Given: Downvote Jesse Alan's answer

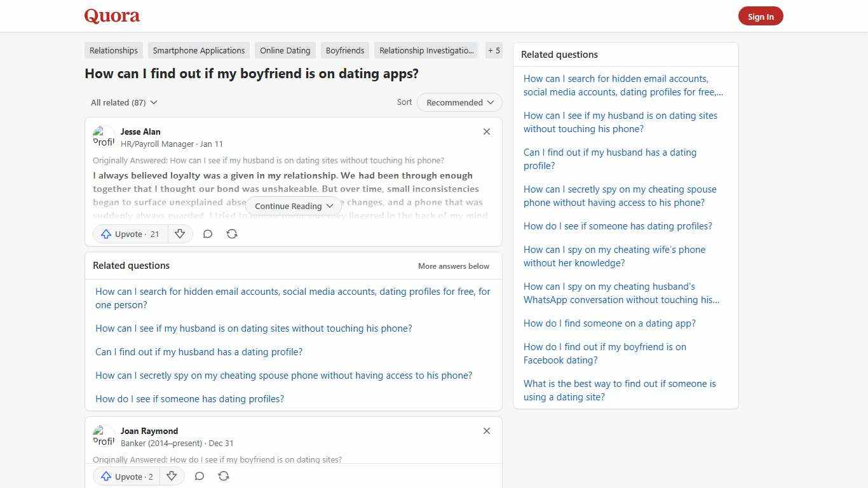Looking at the screenshot, I should (180, 234).
